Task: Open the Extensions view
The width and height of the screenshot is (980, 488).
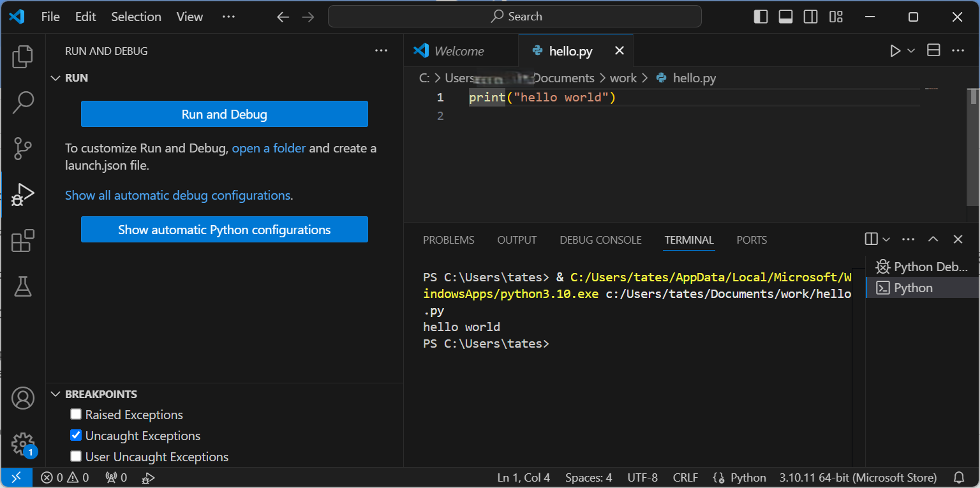Action: 23,241
